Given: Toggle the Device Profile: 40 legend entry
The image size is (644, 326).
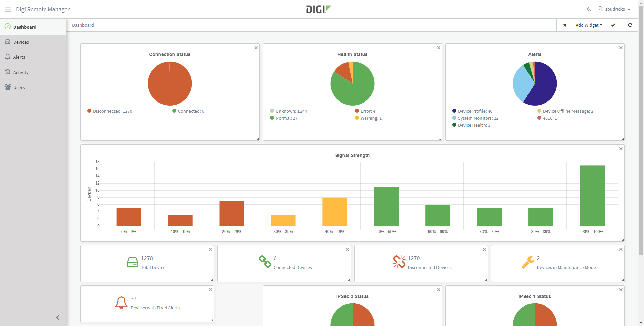Looking at the screenshot, I should 472,111.
